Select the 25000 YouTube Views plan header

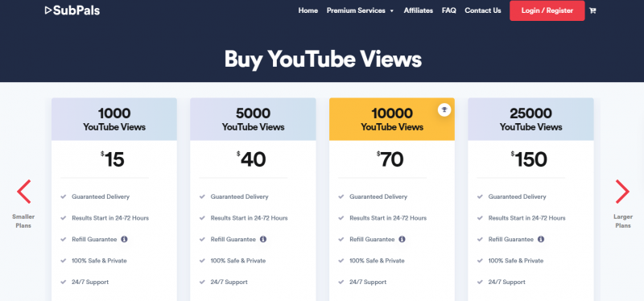point(530,119)
